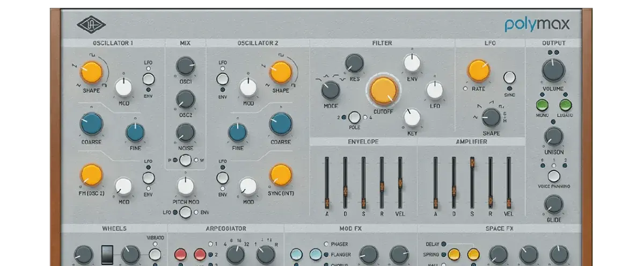Toggle the VIBRATO switch in Wheels

(x=155, y=255)
